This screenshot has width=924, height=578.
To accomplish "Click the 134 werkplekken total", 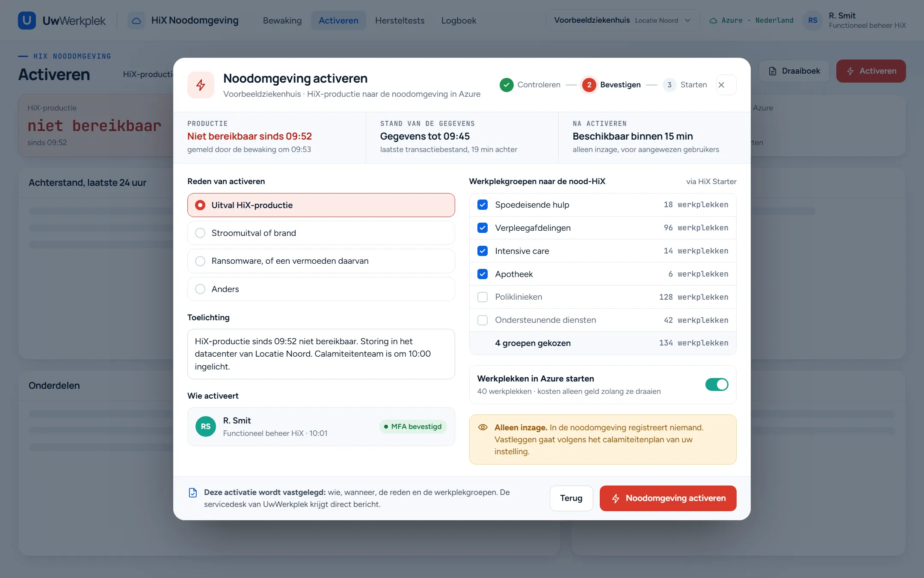I will [693, 343].
